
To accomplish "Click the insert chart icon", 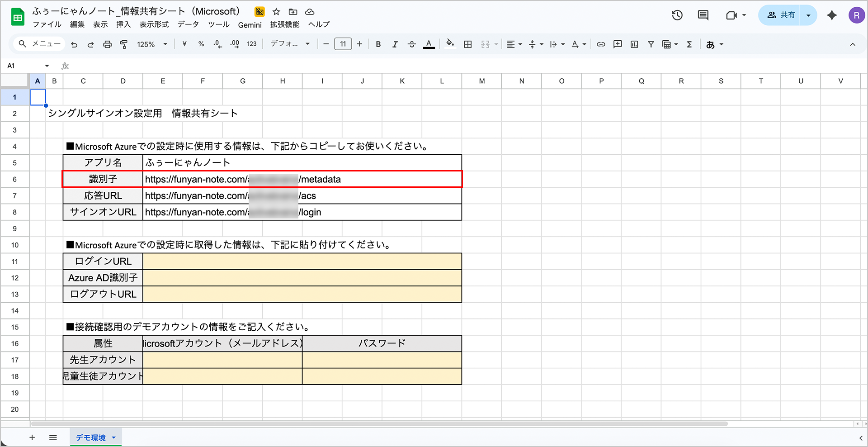I will coord(634,44).
